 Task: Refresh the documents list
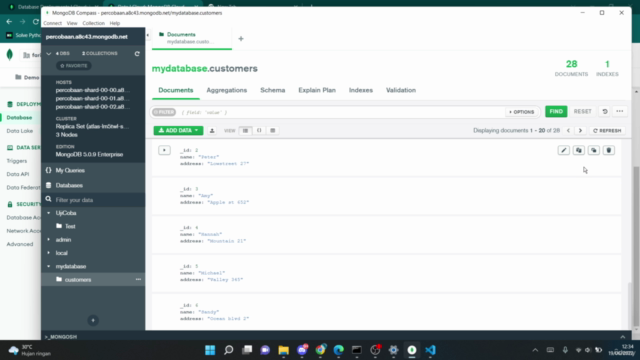[607, 131]
